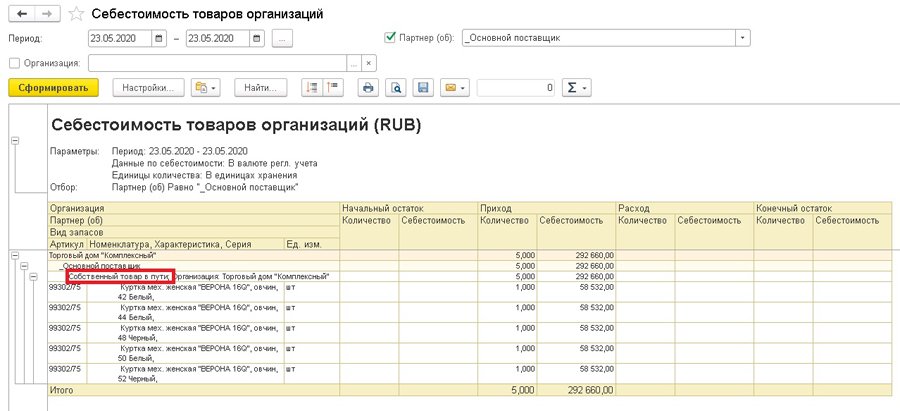Uncheck the Партнер (об) filter checkbox
Screen dimensions: 900x411
pos(391,38)
